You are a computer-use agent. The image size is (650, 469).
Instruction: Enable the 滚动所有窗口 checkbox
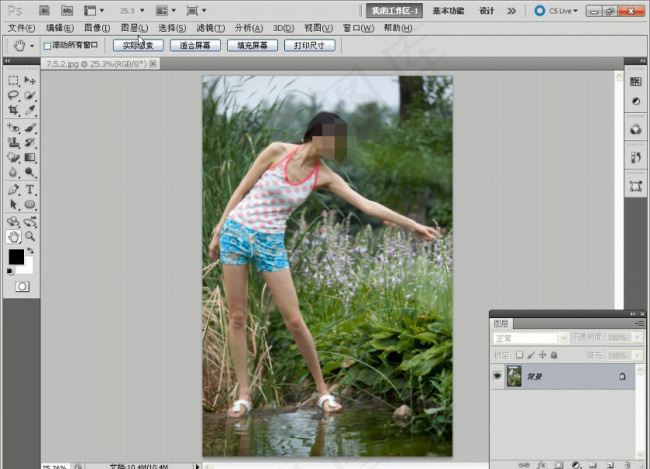click(x=47, y=46)
